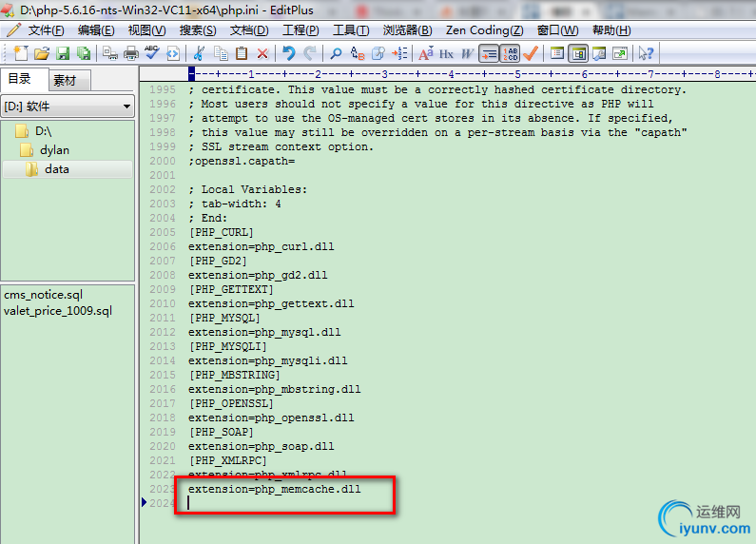Screen dimensions: 756x544
Task: Click the view in browser icon
Action: point(173,53)
